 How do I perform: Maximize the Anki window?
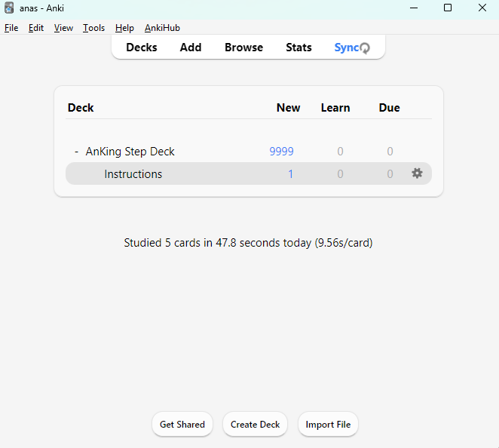pyautogui.click(x=448, y=8)
